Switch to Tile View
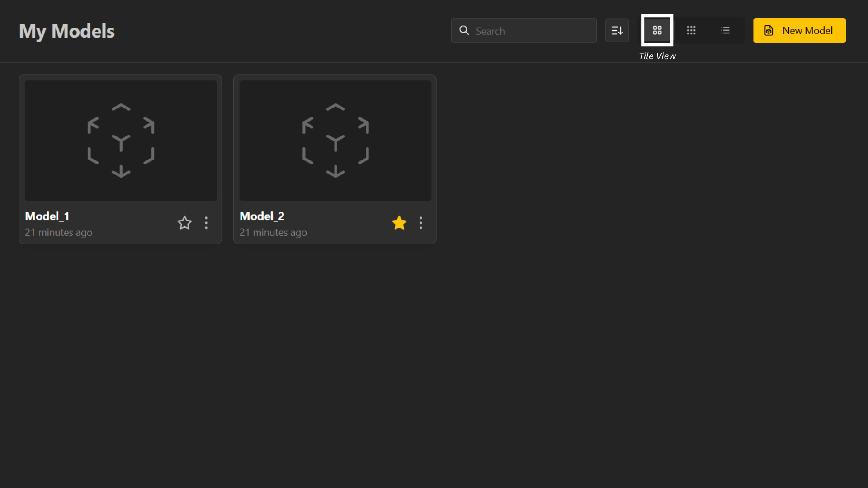 (657, 31)
